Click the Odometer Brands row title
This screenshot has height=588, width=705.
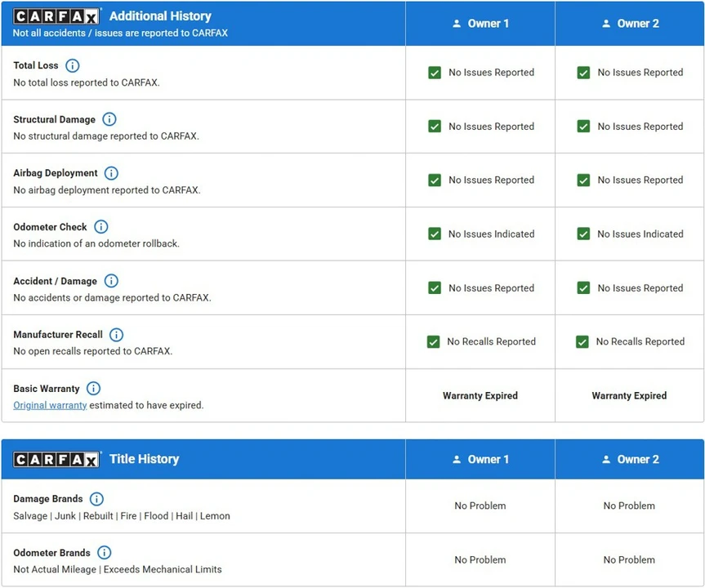pyautogui.click(x=51, y=553)
